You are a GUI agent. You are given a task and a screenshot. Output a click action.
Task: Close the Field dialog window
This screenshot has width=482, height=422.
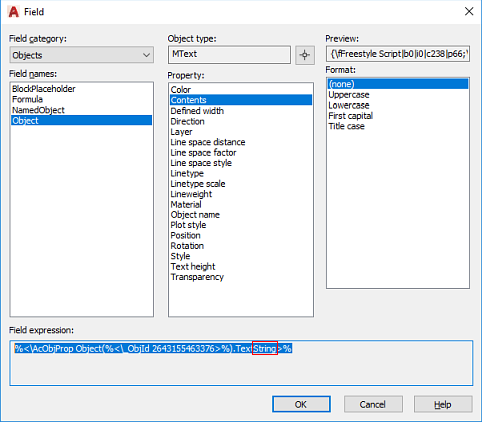[469, 11]
